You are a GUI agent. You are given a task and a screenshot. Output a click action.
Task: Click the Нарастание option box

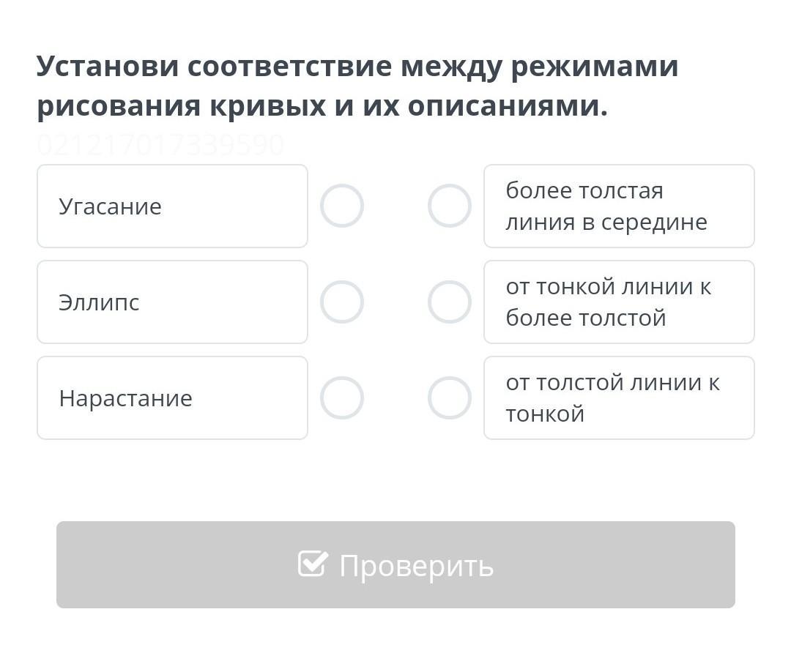172,397
